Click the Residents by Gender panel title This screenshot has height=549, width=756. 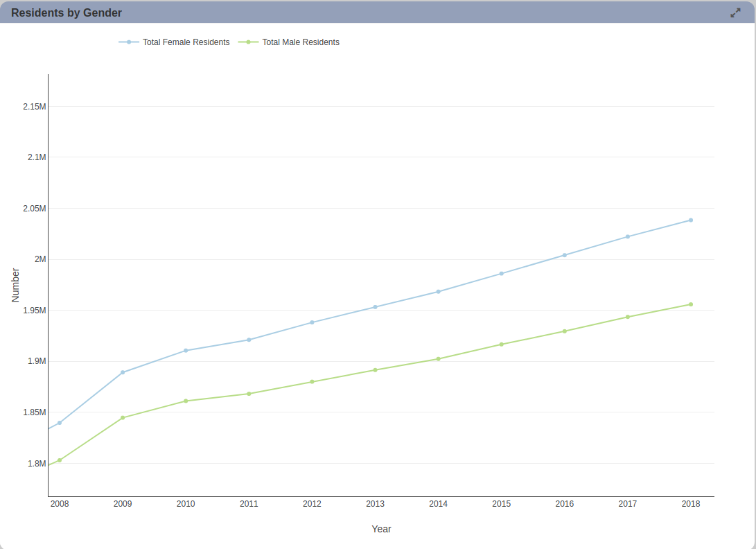click(67, 13)
